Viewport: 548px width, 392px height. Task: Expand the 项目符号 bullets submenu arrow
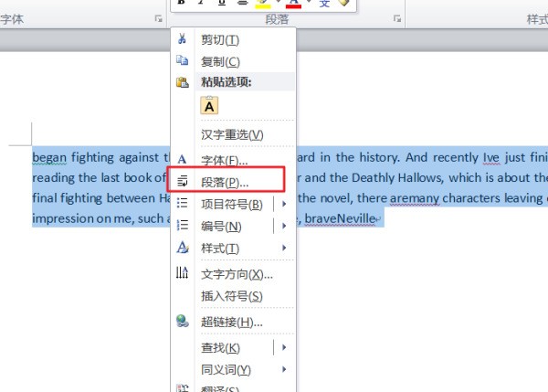coord(285,203)
